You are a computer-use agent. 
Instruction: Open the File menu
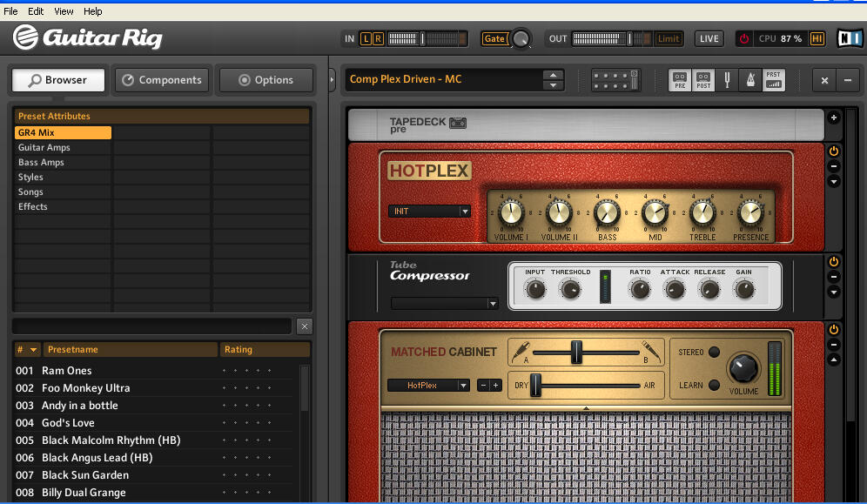pos(10,11)
